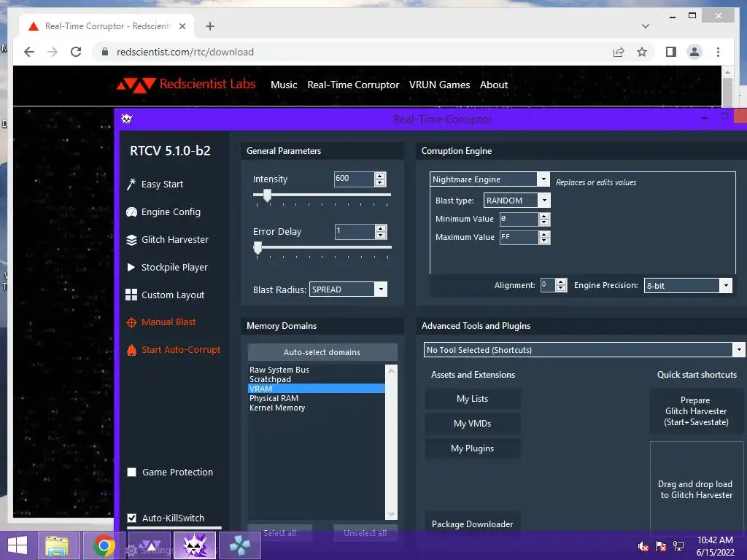
Task: Increase Intensity with up spinner arrow
Action: pos(379,176)
